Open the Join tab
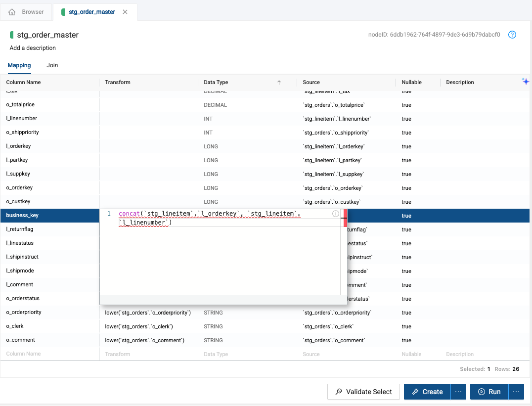The height and width of the screenshot is (406, 532). (x=52, y=65)
